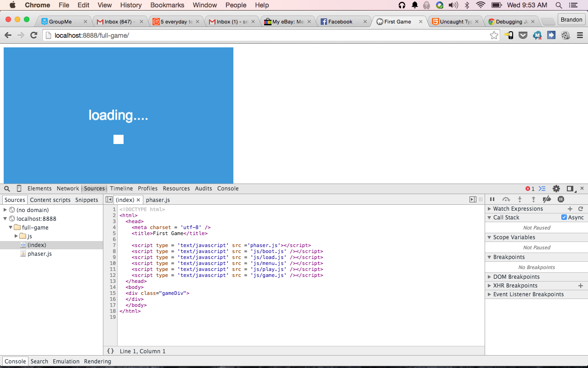Collapse the localhost:8888 tree node
588x368 pixels.
(x=5, y=219)
